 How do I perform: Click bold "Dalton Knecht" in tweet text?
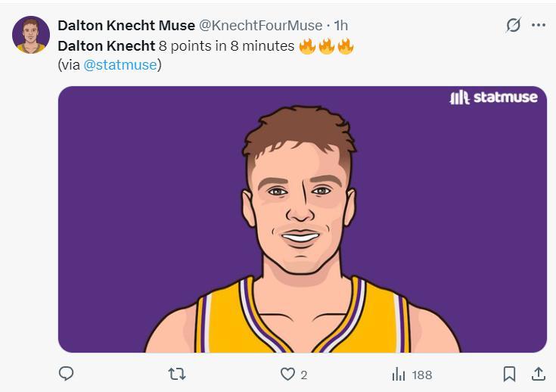pyautogui.click(x=106, y=46)
